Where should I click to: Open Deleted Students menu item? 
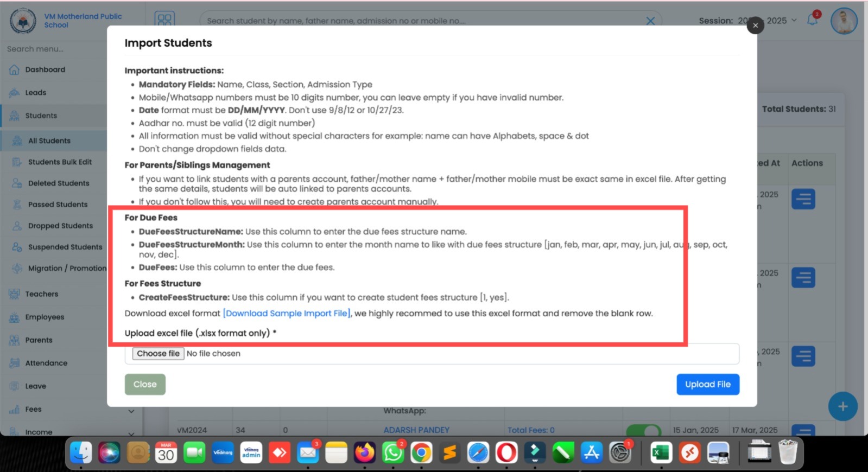point(59,183)
